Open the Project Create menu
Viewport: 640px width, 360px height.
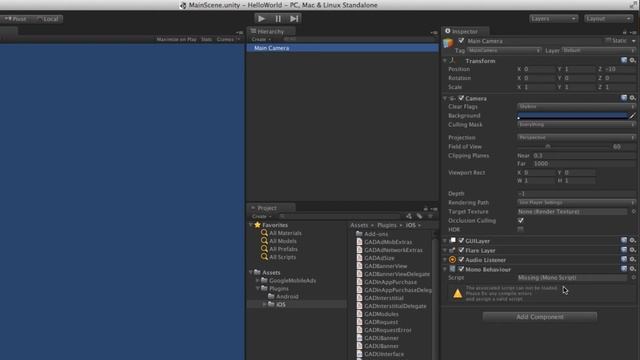coord(261,216)
